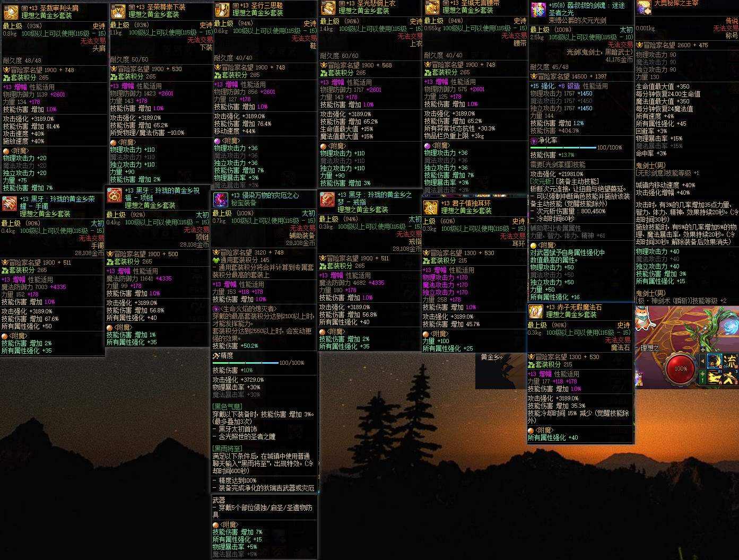
Task: Click the sword-slash skill icon with S hotkey
Action: point(731,378)
